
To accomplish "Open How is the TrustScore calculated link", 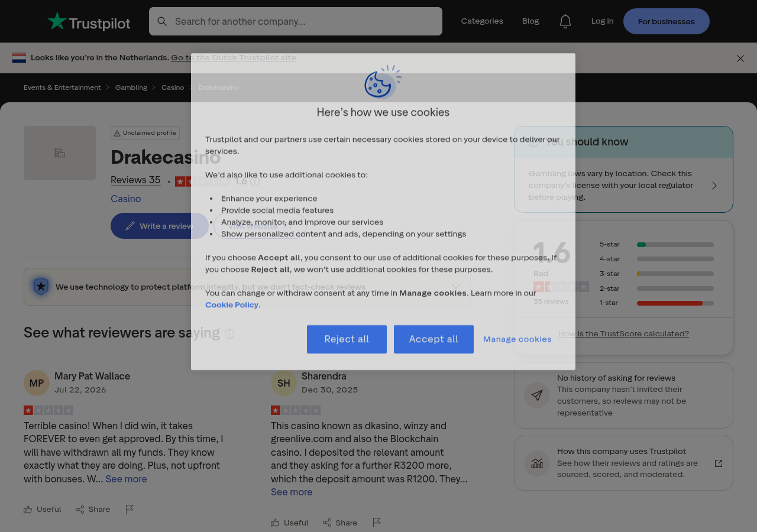I will pos(623,333).
